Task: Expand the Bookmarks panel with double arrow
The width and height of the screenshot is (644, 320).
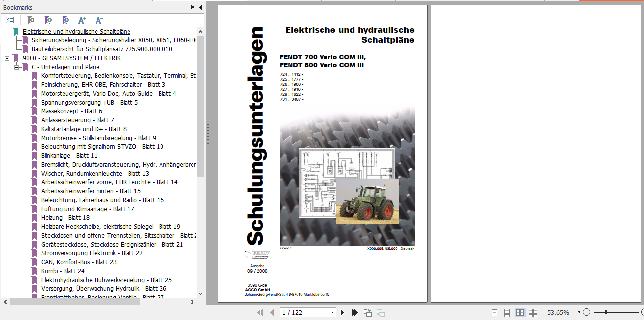Action: tap(193, 7)
